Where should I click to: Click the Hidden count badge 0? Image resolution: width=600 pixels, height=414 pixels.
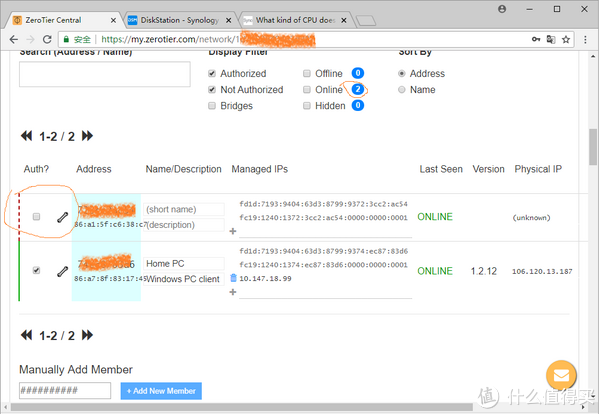click(358, 106)
